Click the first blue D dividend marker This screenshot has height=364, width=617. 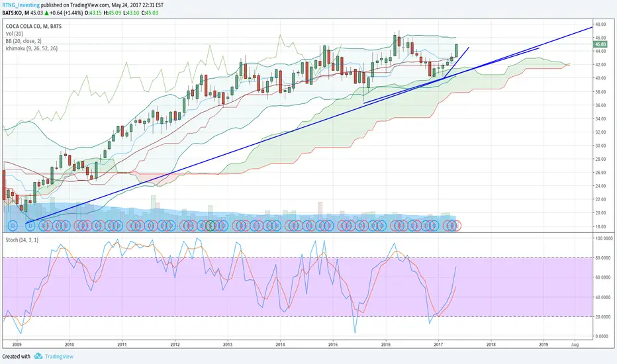(x=13, y=226)
